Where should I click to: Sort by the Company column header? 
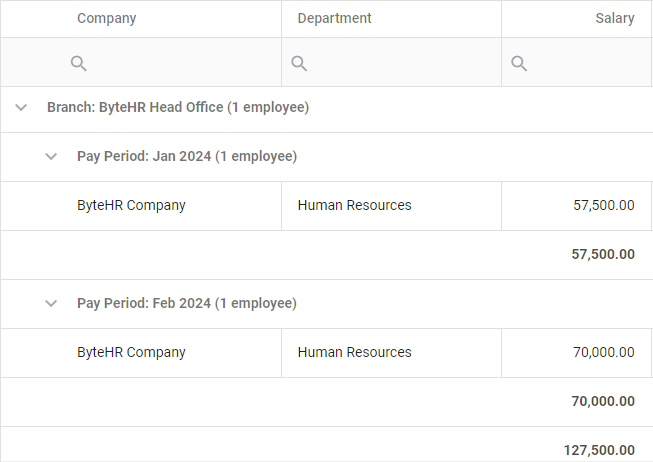pyautogui.click(x=107, y=18)
